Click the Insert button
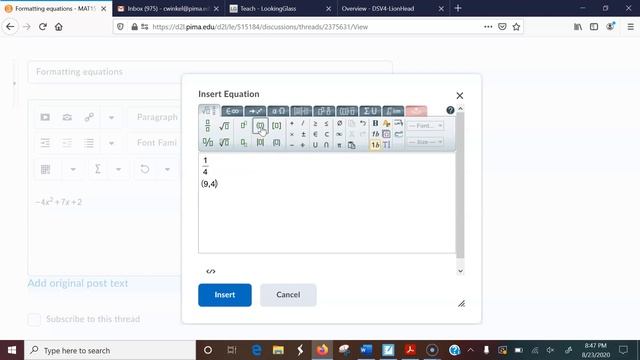The width and height of the screenshot is (640, 360). pos(225,295)
